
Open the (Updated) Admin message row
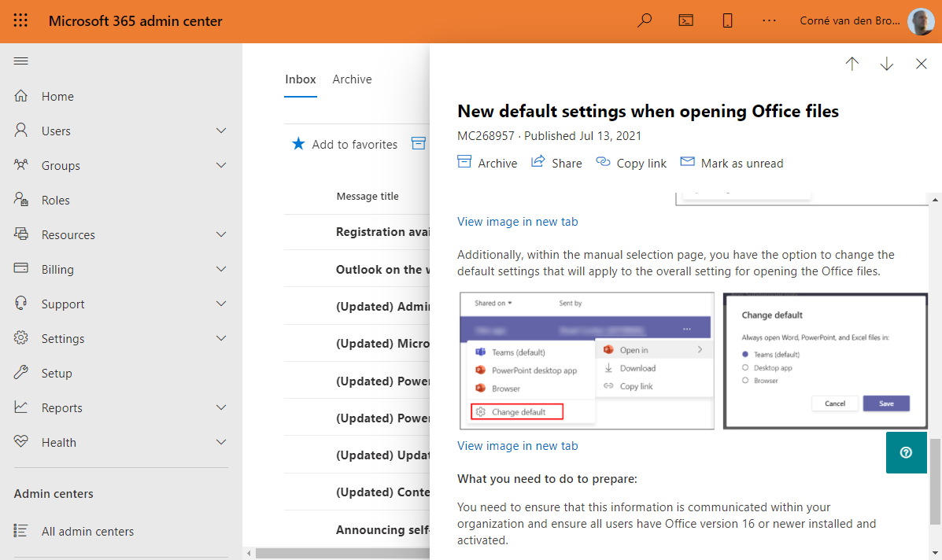click(356, 307)
